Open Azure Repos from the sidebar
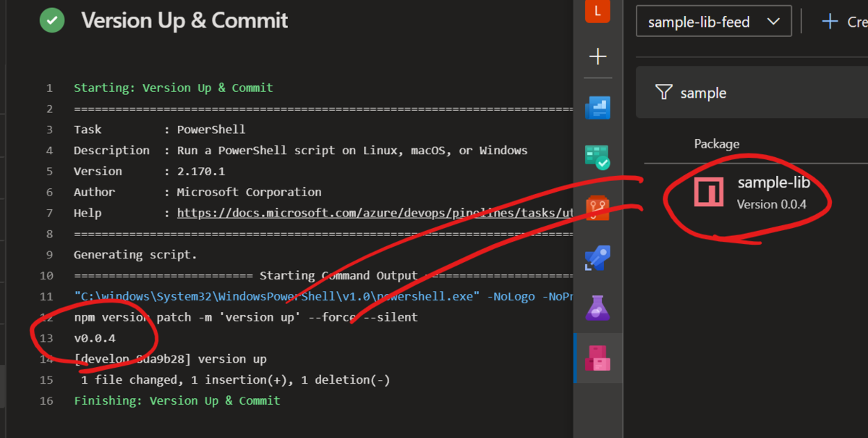The image size is (868, 438). point(597,207)
